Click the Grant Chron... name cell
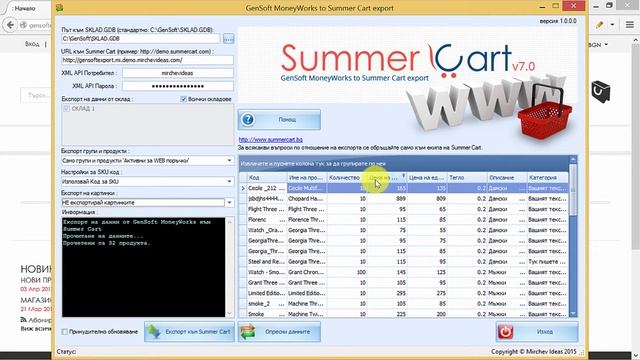 (307, 272)
